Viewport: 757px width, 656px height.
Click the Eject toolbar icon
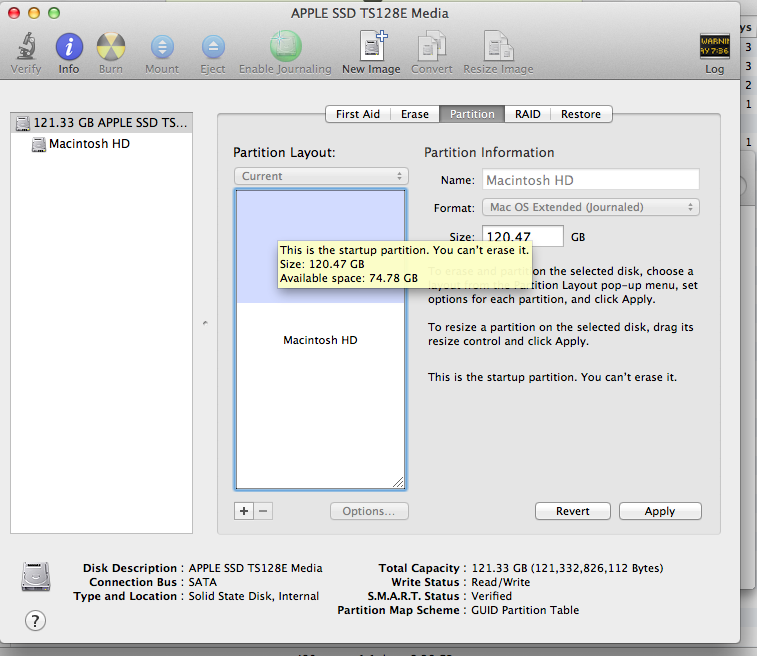[x=213, y=47]
